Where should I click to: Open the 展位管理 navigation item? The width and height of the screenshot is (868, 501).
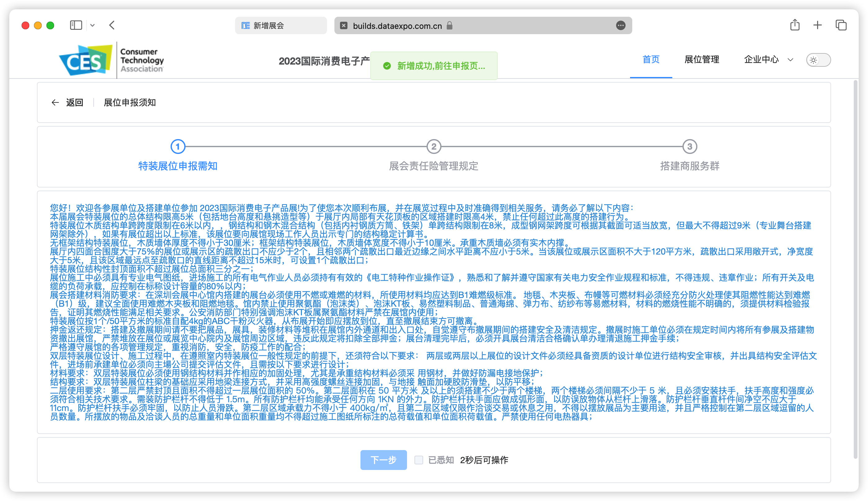(x=701, y=60)
